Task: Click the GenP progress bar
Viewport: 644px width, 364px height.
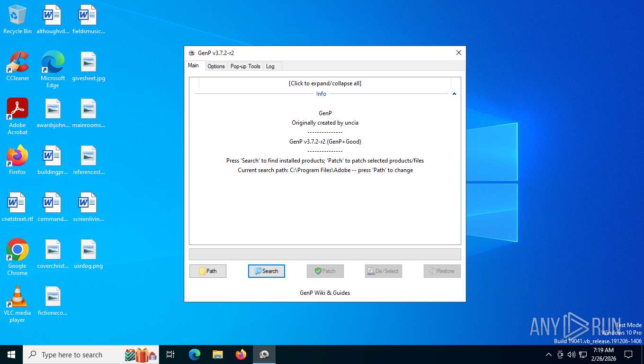Action: pyautogui.click(x=325, y=254)
